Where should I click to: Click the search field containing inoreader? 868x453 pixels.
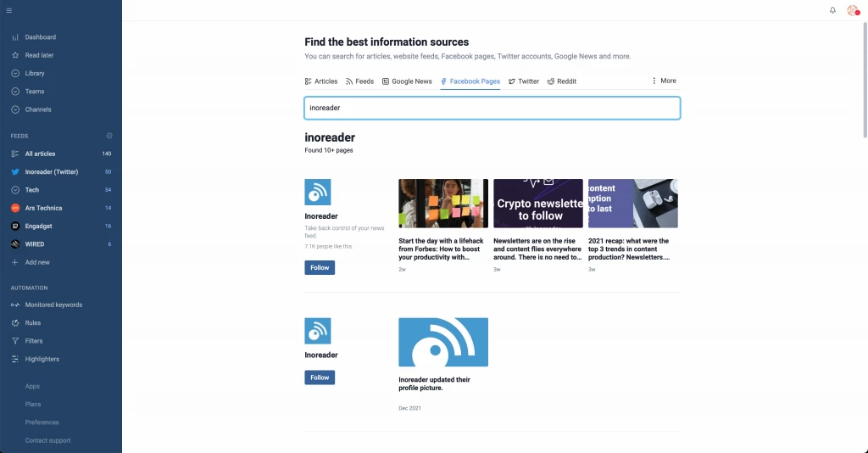[x=492, y=108]
